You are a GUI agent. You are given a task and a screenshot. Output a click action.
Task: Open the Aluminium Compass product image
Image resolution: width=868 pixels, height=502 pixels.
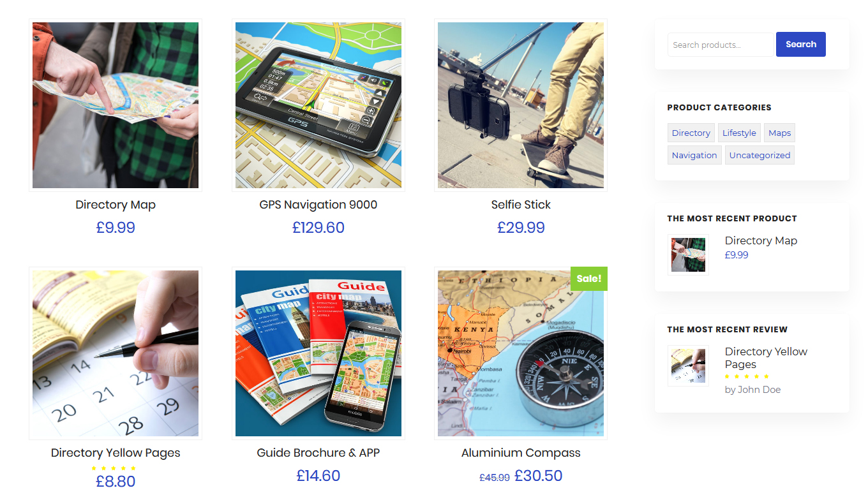tap(521, 353)
